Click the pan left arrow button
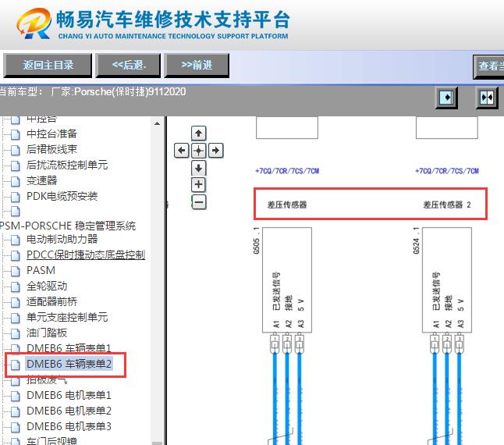Screen dimensions: 504x445 (x=181, y=150)
